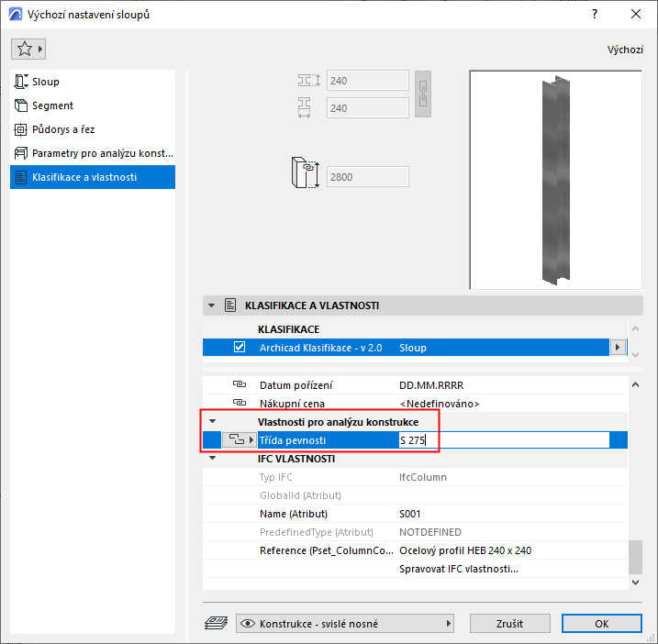Collapse Vlastnosti pro analýzu konstrukce group
This screenshot has width=658, height=644.
pyautogui.click(x=213, y=421)
